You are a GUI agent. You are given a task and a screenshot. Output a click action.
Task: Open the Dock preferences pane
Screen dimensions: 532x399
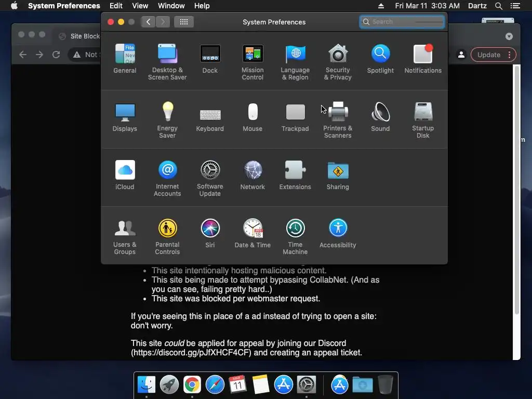[x=210, y=58]
